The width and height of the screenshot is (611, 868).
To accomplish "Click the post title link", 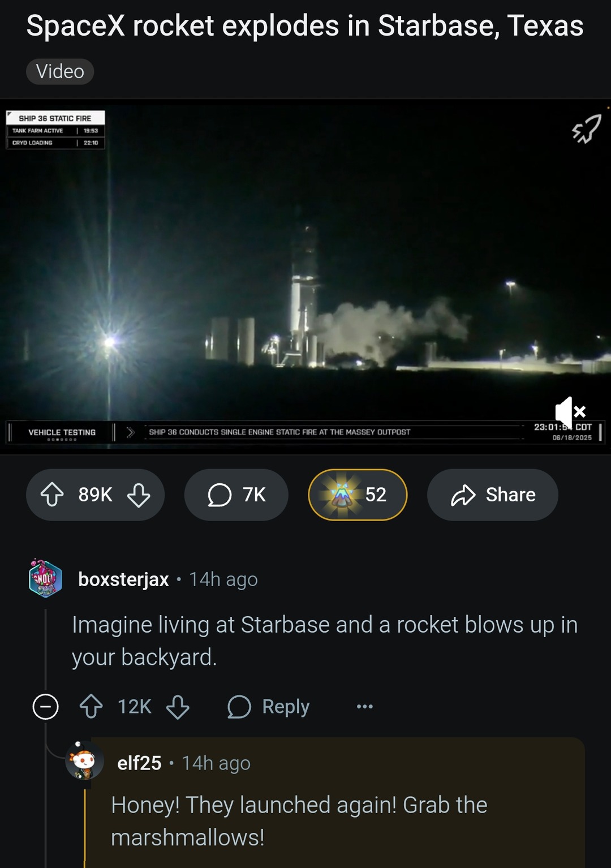I will [x=305, y=25].
